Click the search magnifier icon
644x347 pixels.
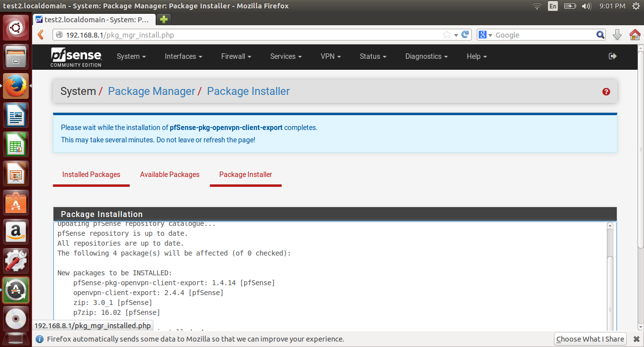point(600,35)
